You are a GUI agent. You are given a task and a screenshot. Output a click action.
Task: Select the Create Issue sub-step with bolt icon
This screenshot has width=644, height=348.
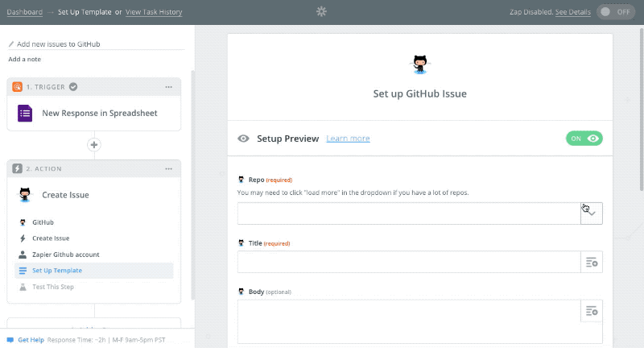94,238
